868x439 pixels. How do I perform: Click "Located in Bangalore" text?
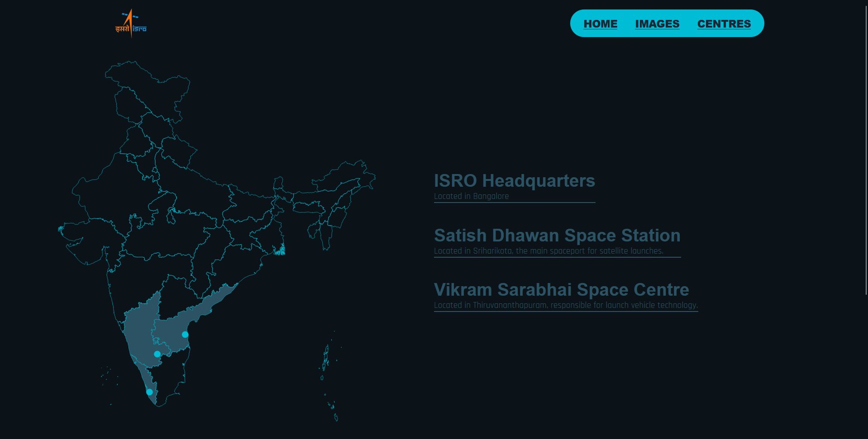pyautogui.click(x=471, y=196)
